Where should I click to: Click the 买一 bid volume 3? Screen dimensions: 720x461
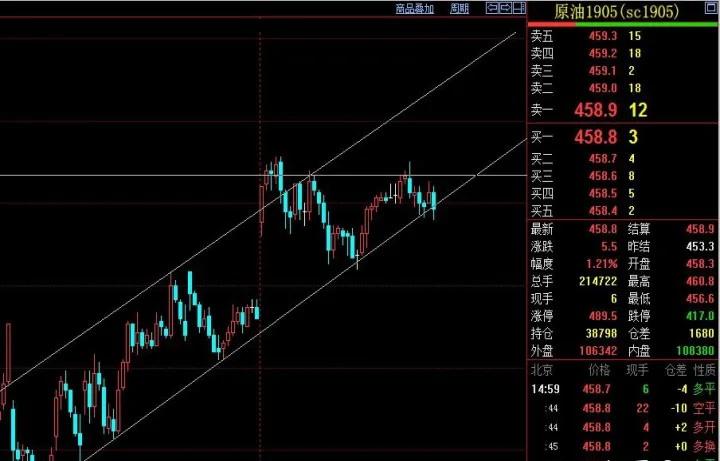(634, 137)
